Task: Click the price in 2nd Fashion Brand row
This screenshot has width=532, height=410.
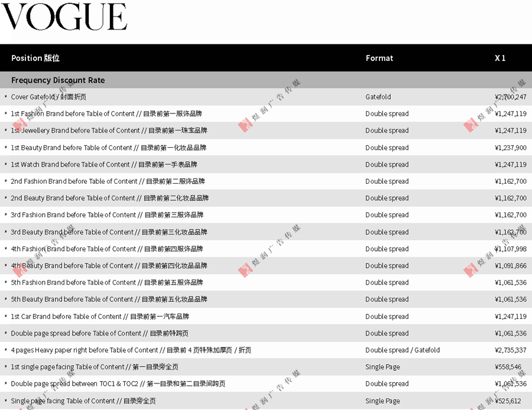Action: [511, 181]
